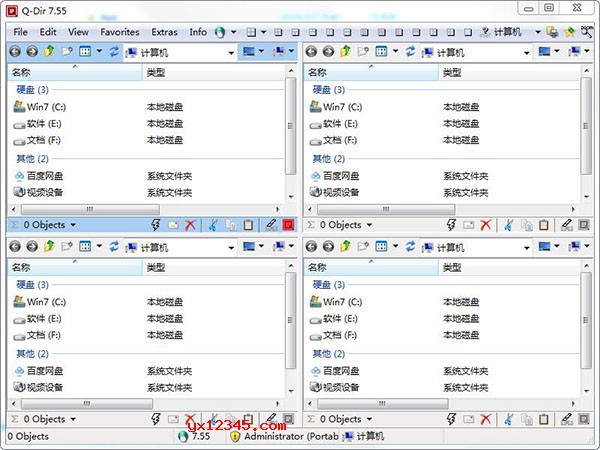Click Back button in top-left pane
This screenshot has height=450, width=600.
tap(15, 51)
